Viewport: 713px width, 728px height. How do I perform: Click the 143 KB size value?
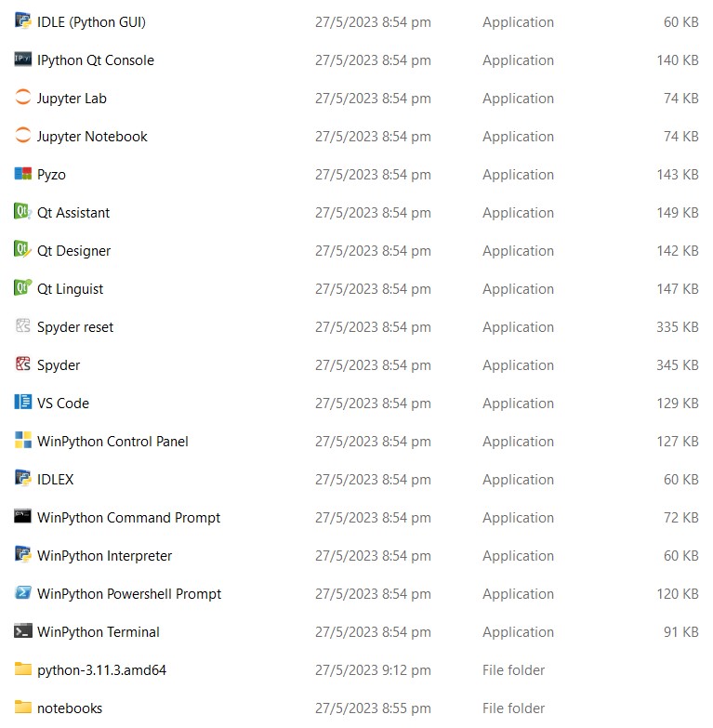tap(678, 175)
